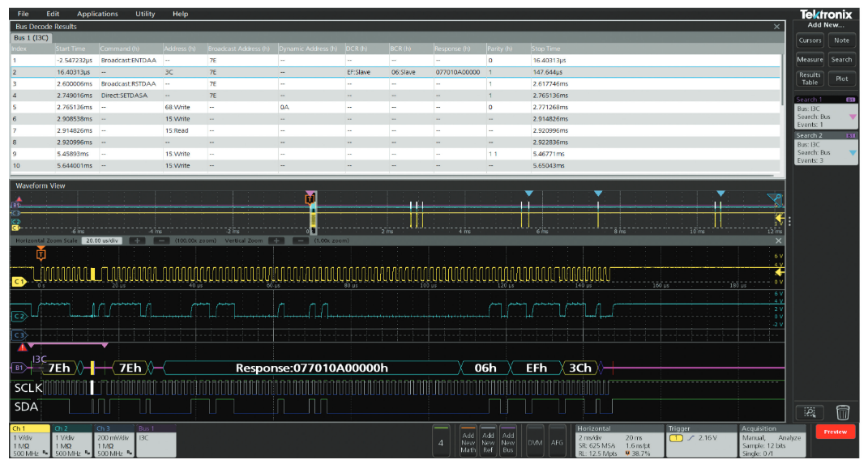Click the AFG button
868x464 pixels.
pos(557,441)
